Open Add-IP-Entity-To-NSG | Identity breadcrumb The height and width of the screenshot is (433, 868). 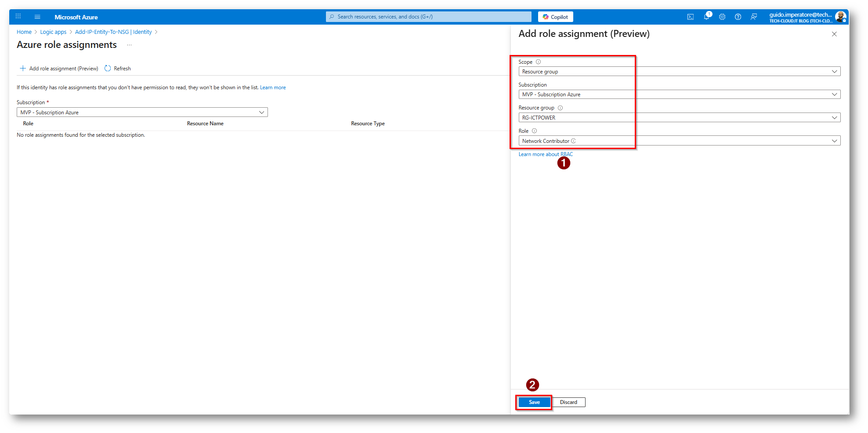[113, 32]
